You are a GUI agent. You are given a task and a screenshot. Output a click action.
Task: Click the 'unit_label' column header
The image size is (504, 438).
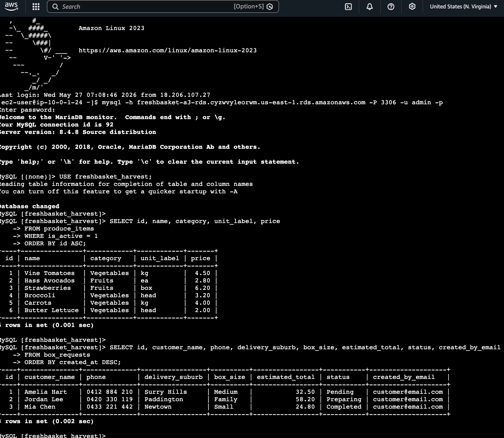pos(160,258)
